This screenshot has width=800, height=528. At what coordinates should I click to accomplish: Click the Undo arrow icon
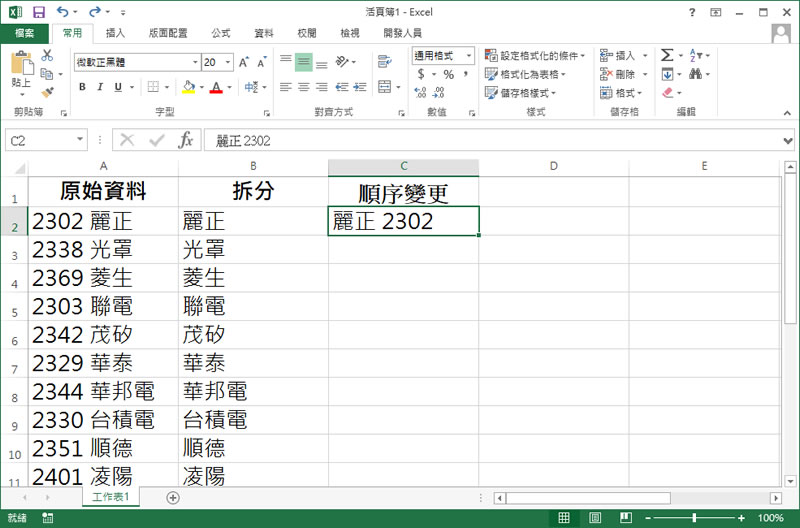pos(62,12)
